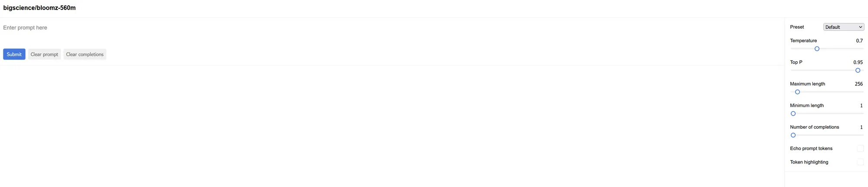
Task: Click the right end of Temperature slider track
Action: [x=862, y=49]
